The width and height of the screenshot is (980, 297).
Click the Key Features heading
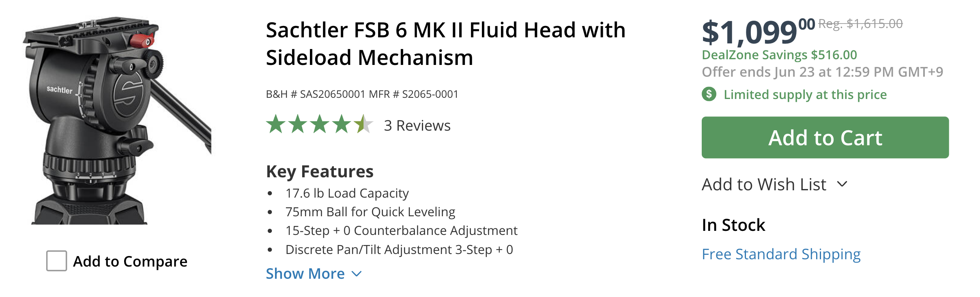point(320,172)
